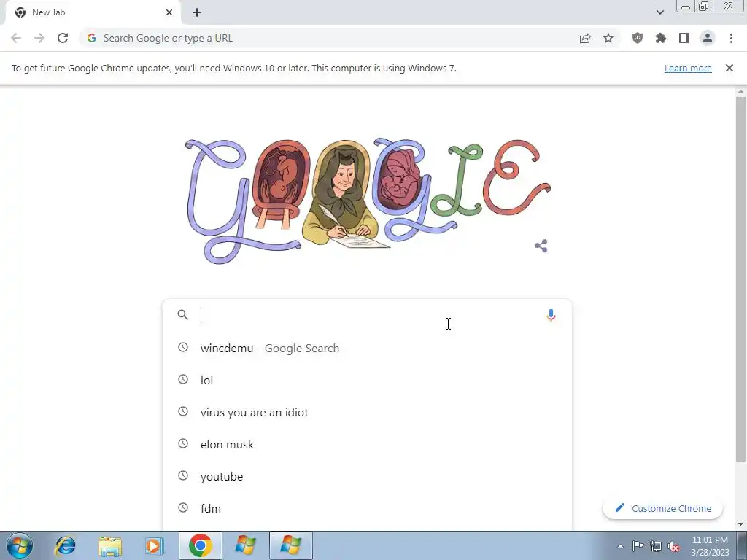Open the share this page icon
The width and height of the screenshot is (747, 560).
tap(585, 38)
